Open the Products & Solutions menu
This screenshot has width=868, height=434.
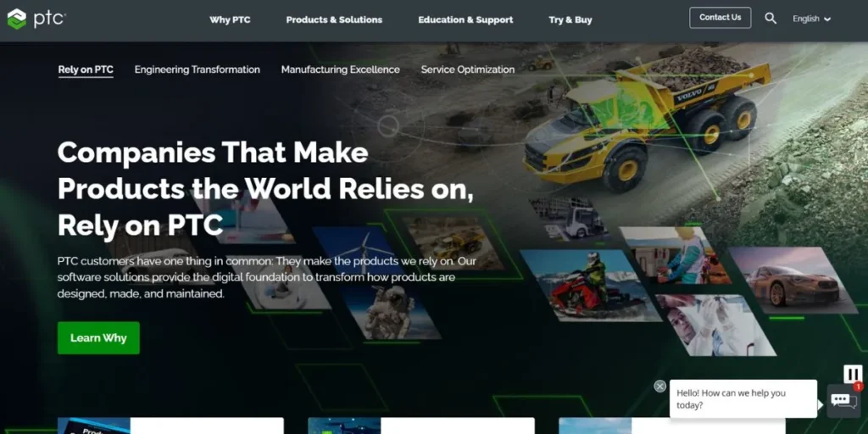tap(334, 20)
